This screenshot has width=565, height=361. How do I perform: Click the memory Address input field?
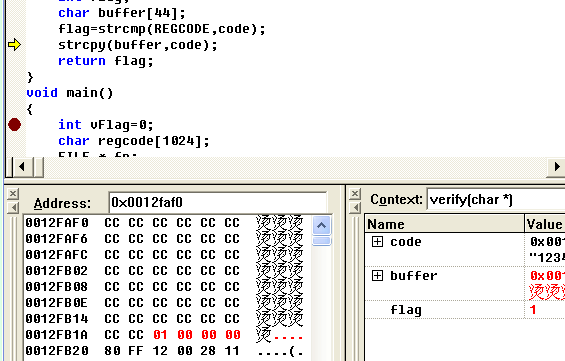218,202
